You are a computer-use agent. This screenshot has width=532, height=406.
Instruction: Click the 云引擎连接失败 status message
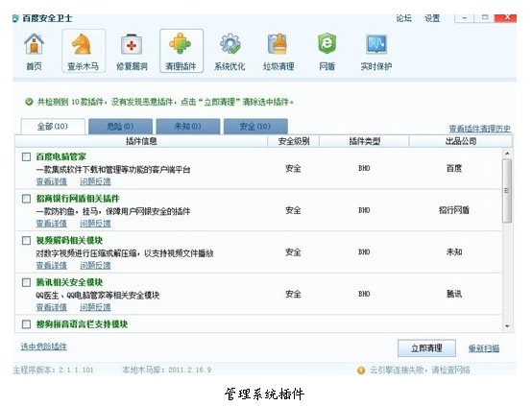[x=420, y=370]
